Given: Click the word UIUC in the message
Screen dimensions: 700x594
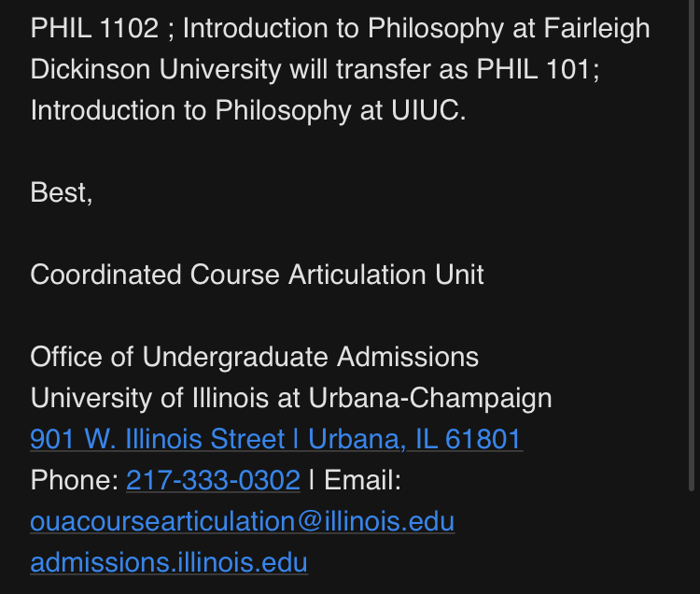Looking at the screenshot, I should 425,110.
